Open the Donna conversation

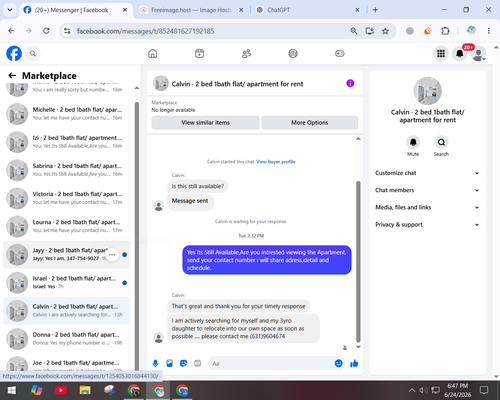pos(67,339)
